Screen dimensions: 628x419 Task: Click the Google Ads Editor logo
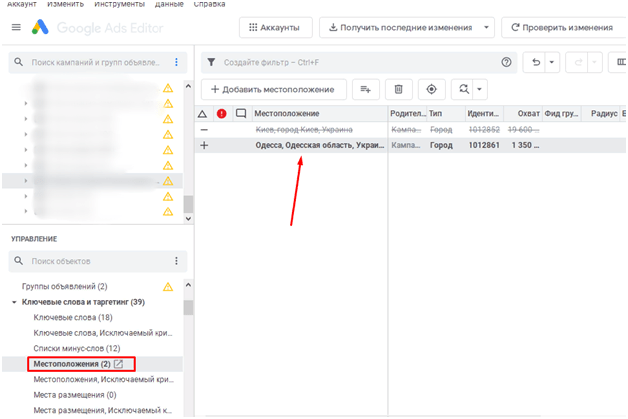[40, 27]
